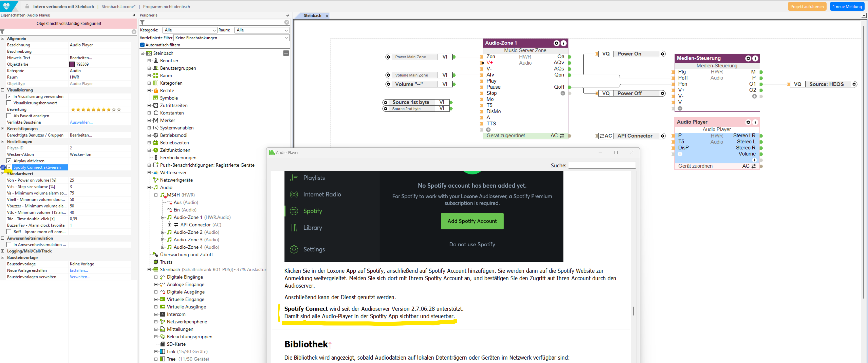
Task: Open the Kategorie dropdown
Action: coord(190,30)
